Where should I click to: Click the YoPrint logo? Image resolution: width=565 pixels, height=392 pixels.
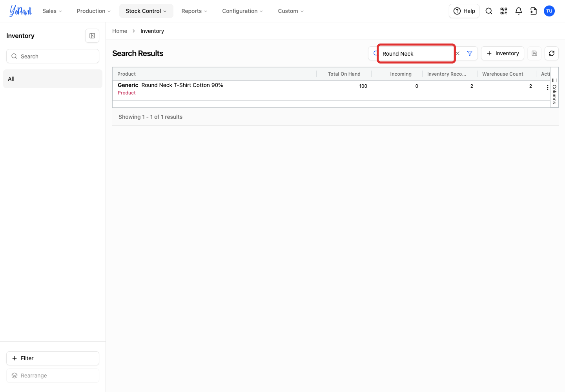pos(21,11)
